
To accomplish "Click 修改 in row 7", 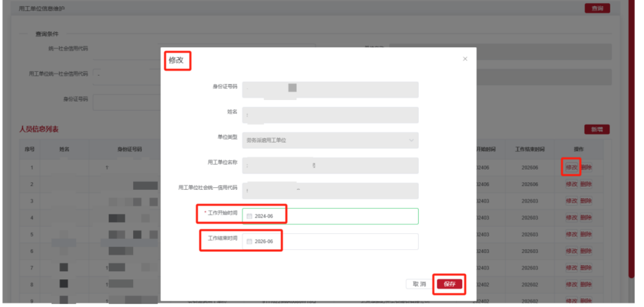I will (x=572, y=268).
